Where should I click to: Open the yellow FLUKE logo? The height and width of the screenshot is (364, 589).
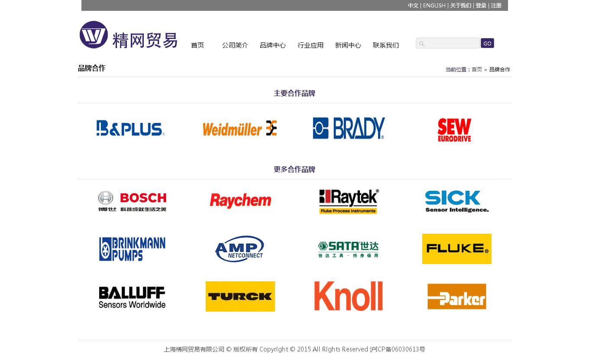click(x=457, y=249)
